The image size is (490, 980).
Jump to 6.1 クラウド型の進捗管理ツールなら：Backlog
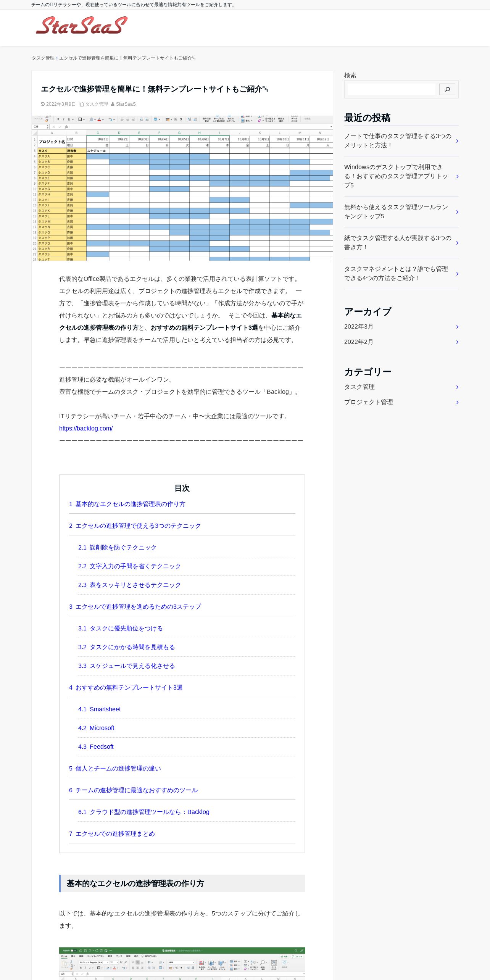pos(143,812)
